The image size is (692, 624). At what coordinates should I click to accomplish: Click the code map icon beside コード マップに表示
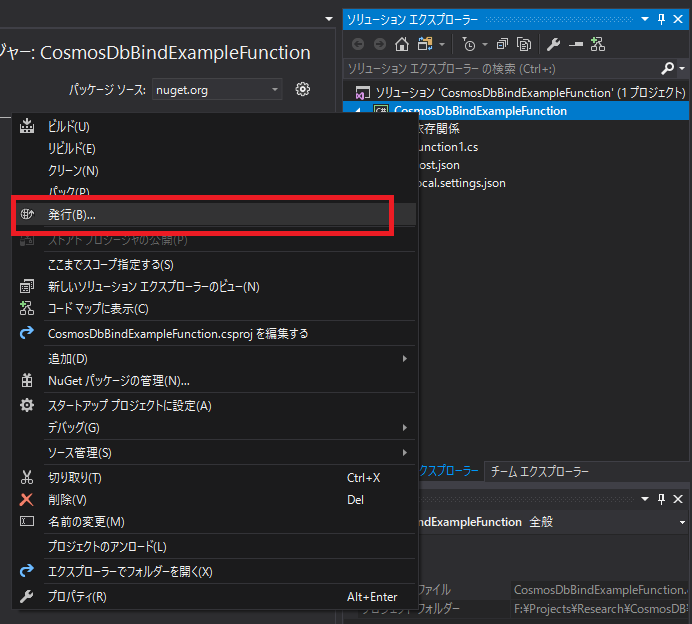(27, 308)
